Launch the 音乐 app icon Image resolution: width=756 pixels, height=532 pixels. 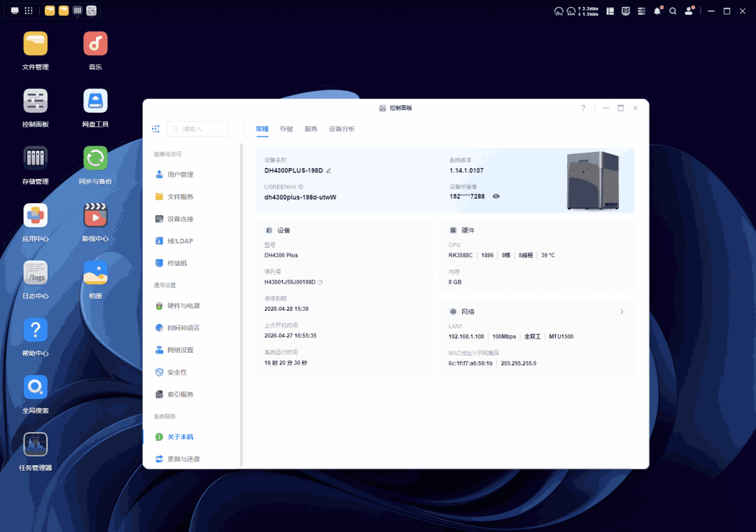pos(95,44)
